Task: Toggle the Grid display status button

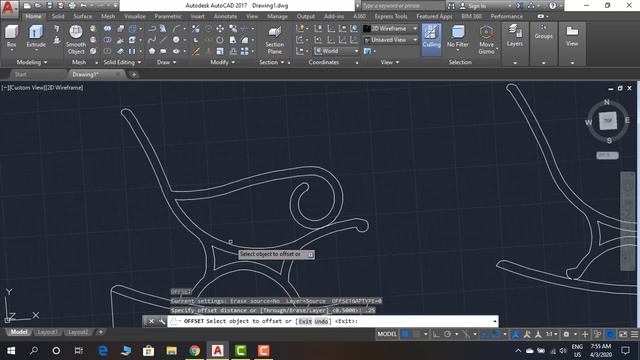Action: point(405,334)
